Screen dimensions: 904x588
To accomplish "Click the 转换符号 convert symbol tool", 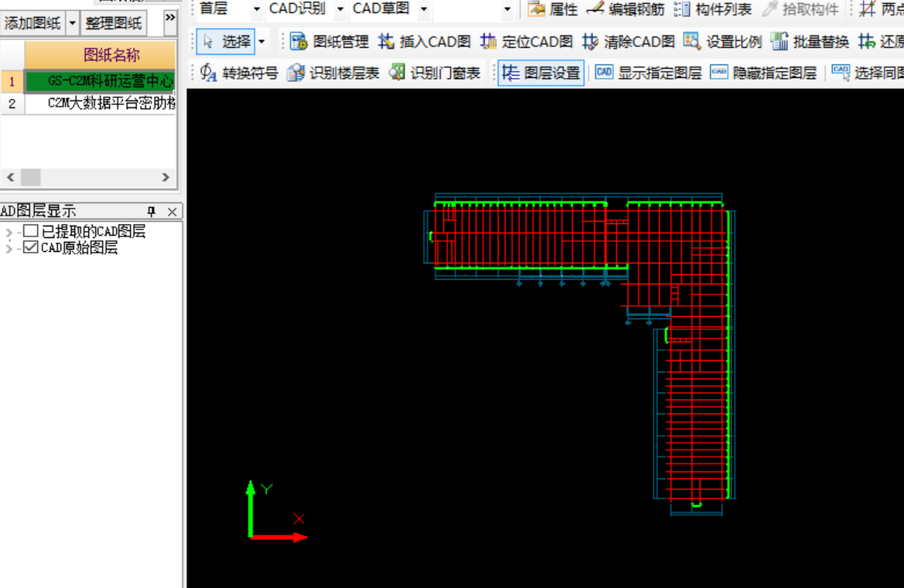I will pyautogui.click(x=239, y=73).
